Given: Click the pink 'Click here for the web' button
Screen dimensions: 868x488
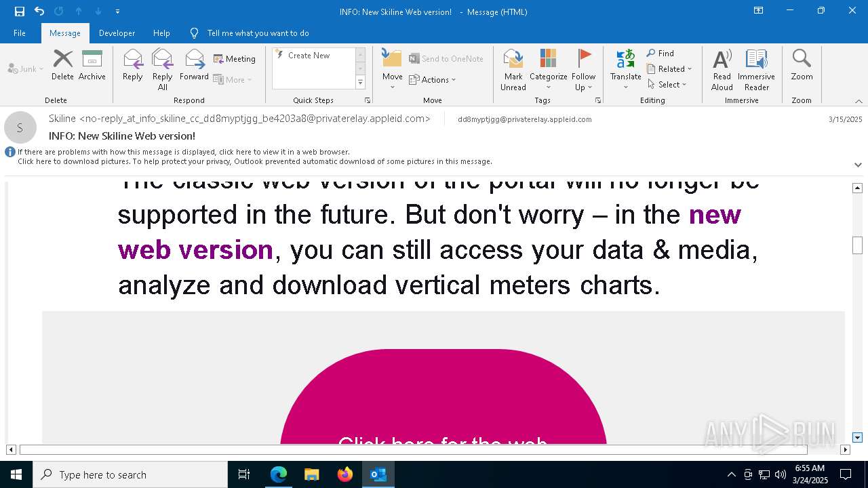Looking at the screenshot, I should point(443,396).
